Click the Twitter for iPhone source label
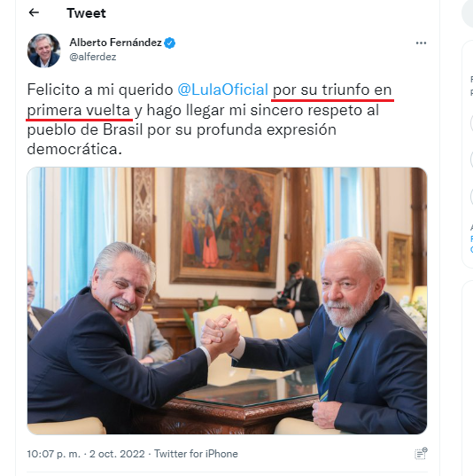Viewport: 473px width, 476px height. click(196, 454)
